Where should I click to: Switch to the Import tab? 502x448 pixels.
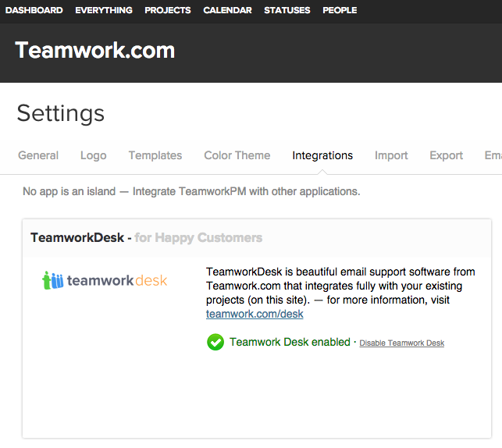point(391,155)
